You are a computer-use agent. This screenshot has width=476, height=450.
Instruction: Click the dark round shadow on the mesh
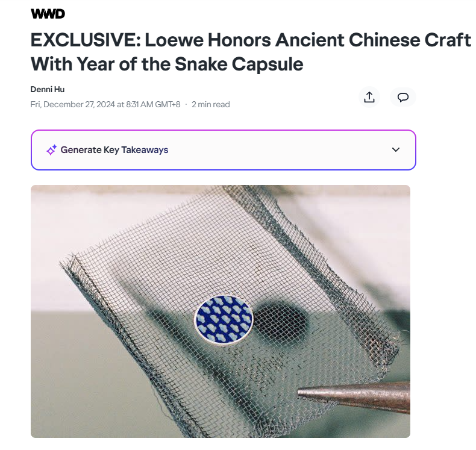click(x=281, y=324)
